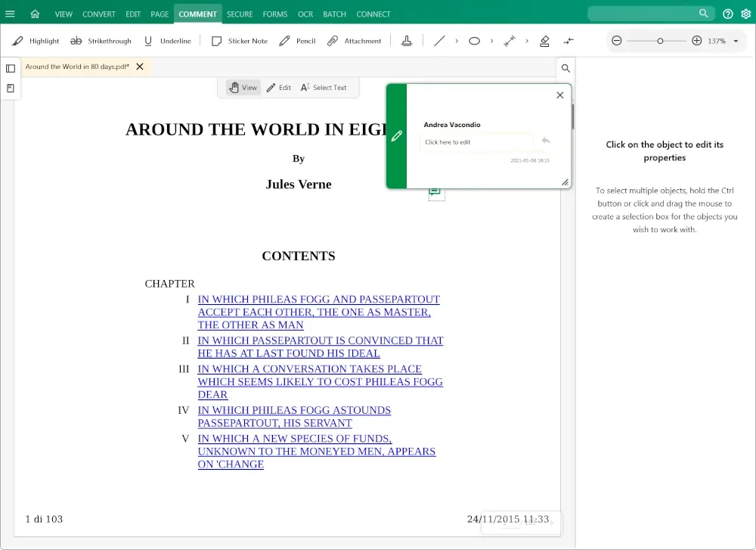Switch to Select Text mode
Viewport: 756px width, 550px height.
tap(324, 88)
